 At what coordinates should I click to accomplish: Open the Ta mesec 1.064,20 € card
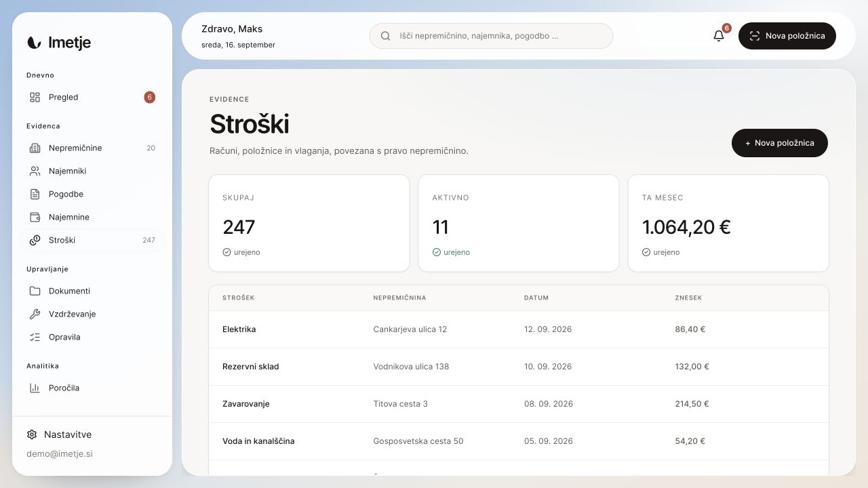click(x=728, y=223)
